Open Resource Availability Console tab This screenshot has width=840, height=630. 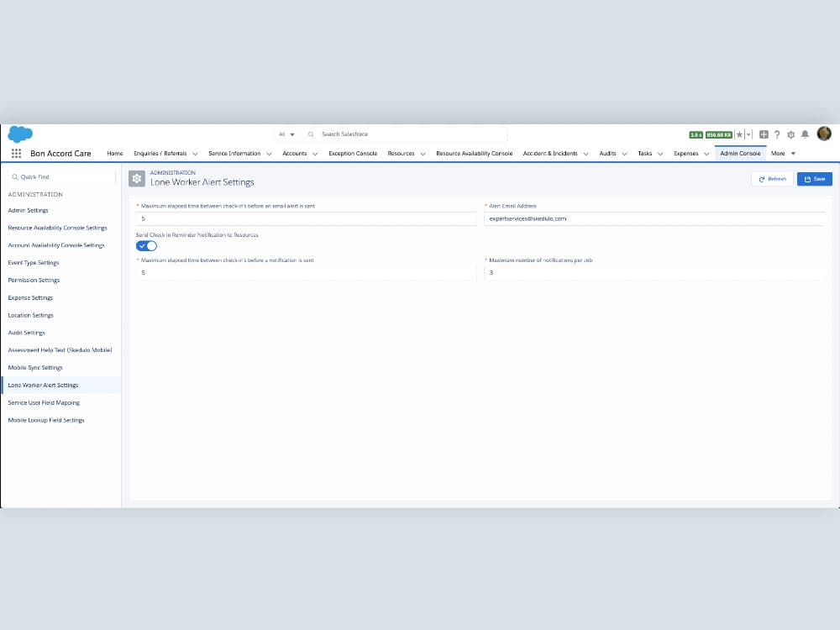click(474, 153)
